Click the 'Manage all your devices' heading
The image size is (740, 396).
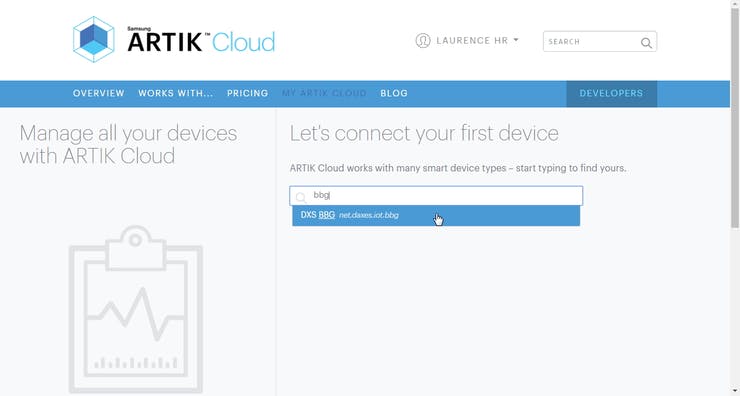pos(128,144)
